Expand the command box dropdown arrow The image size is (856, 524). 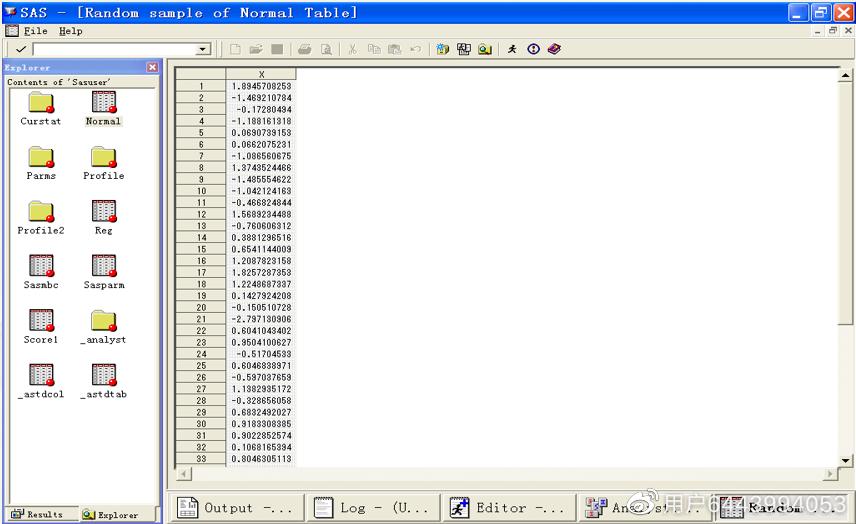click(203, 49)
